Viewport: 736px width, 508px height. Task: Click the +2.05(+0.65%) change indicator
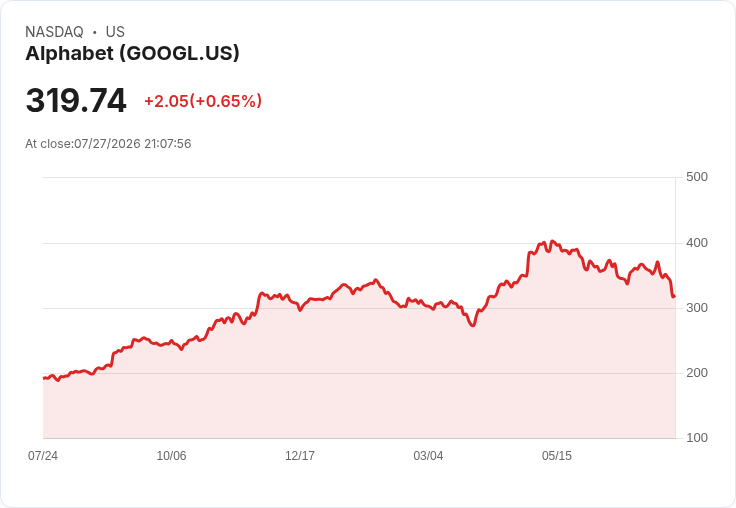pyautogui.click(x=203, y=101)
